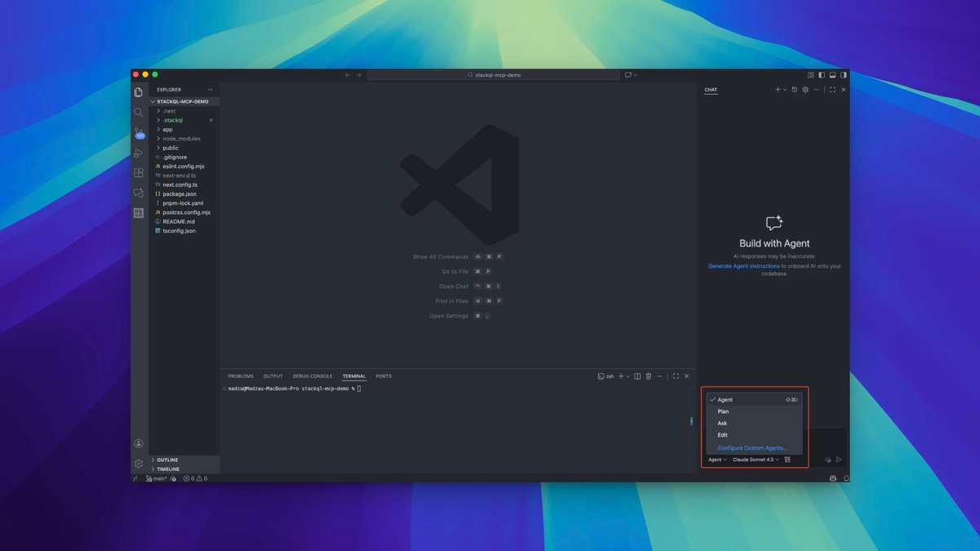Open the Chat panel more actions ellipsis
Viewport: 980px width, 551px height.
pos(816,90)
